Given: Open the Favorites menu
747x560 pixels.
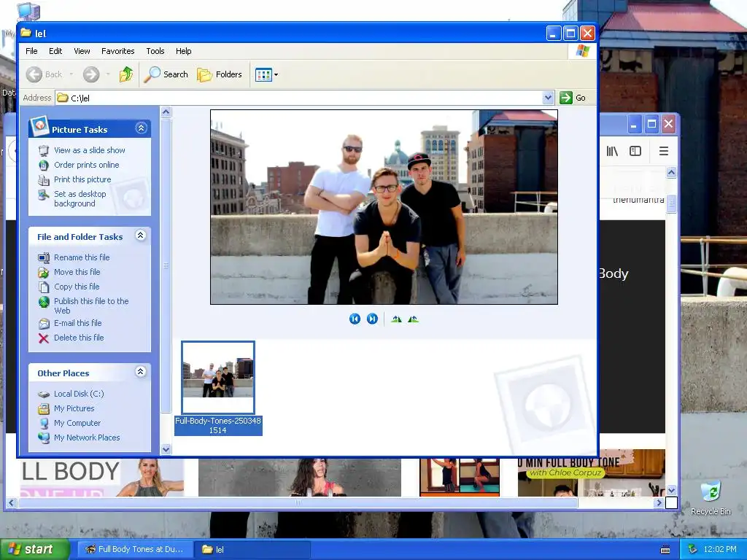Looking at the screenshot, I should [x=117, y=51].
